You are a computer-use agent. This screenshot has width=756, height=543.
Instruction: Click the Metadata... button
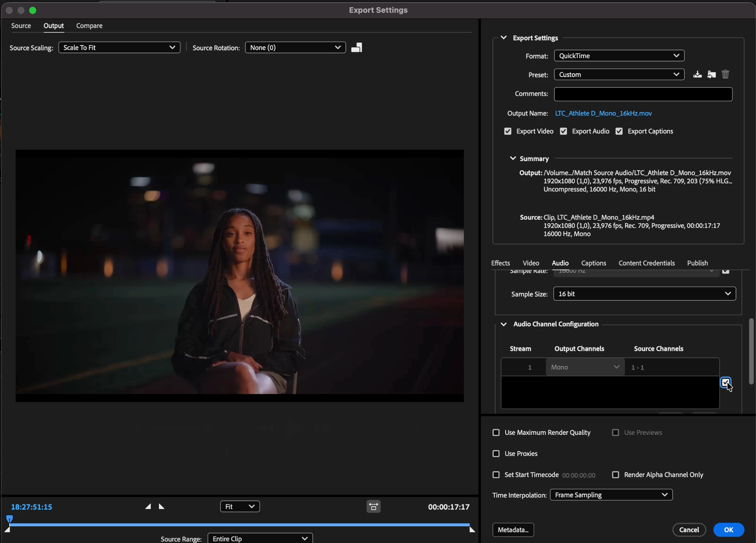pyautogui.click(x=513, y=530)
